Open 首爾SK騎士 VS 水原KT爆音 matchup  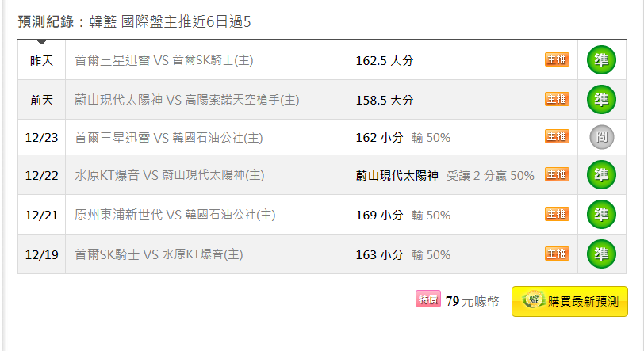point(159,254)
